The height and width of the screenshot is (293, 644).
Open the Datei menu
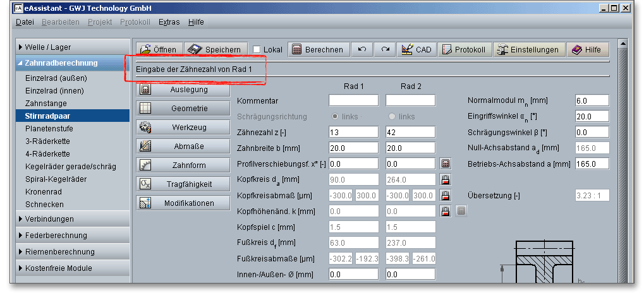click(x=25, y=22)
